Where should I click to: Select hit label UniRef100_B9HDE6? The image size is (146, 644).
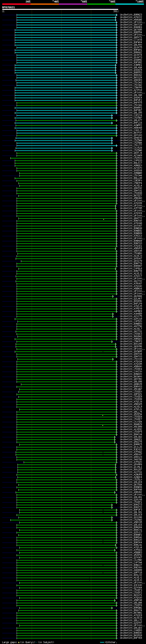(131, 27)
